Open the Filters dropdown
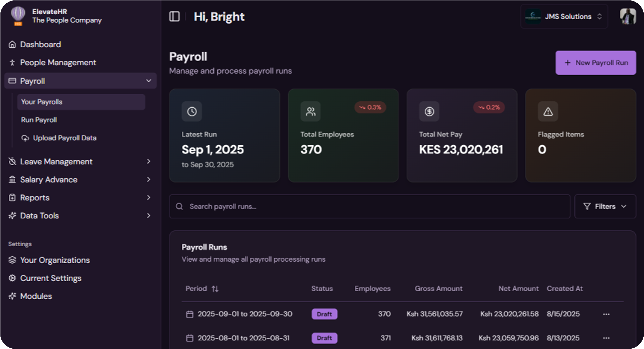 tap(605, 206)
